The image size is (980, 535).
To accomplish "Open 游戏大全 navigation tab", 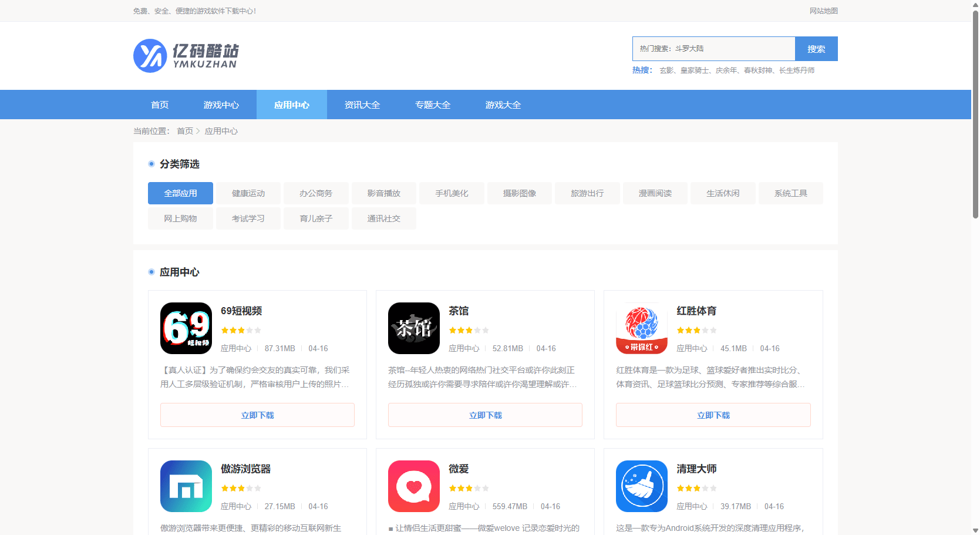I will click(503, 105).
